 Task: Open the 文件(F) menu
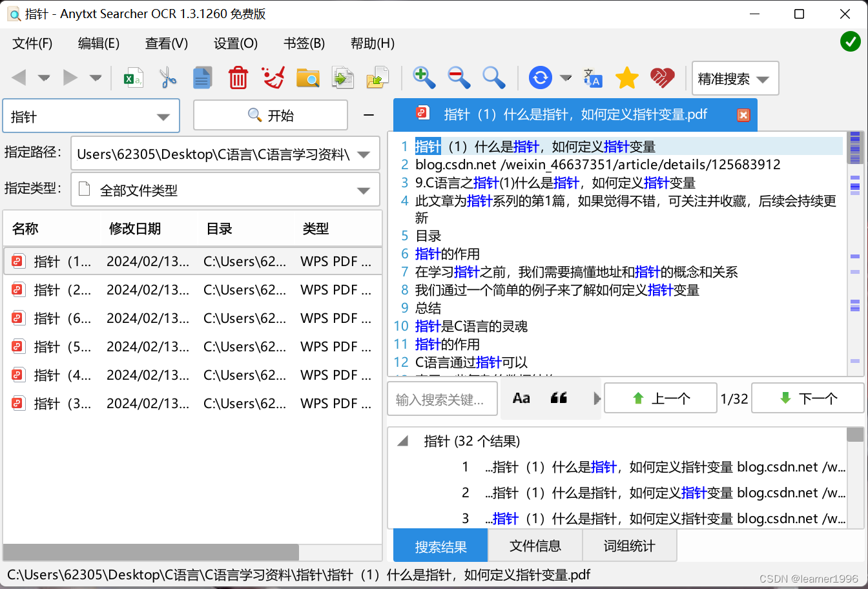click(x=32, y=43)
